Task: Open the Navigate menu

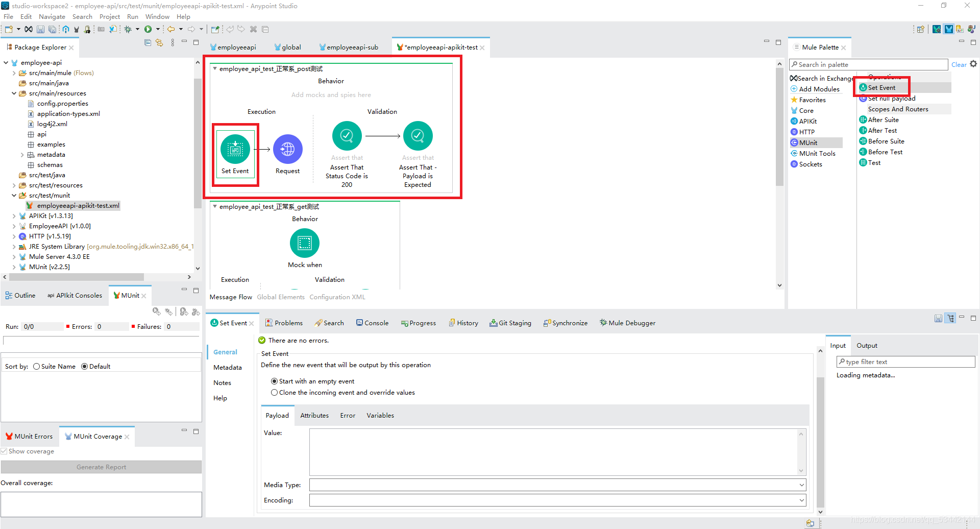Action: [52, 16]
